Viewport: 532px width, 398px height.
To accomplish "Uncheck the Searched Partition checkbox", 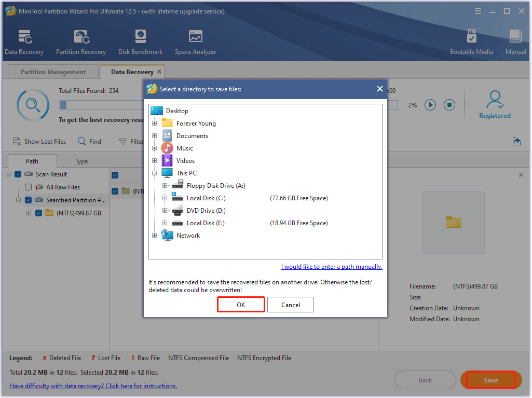I will tap(29, 200).
